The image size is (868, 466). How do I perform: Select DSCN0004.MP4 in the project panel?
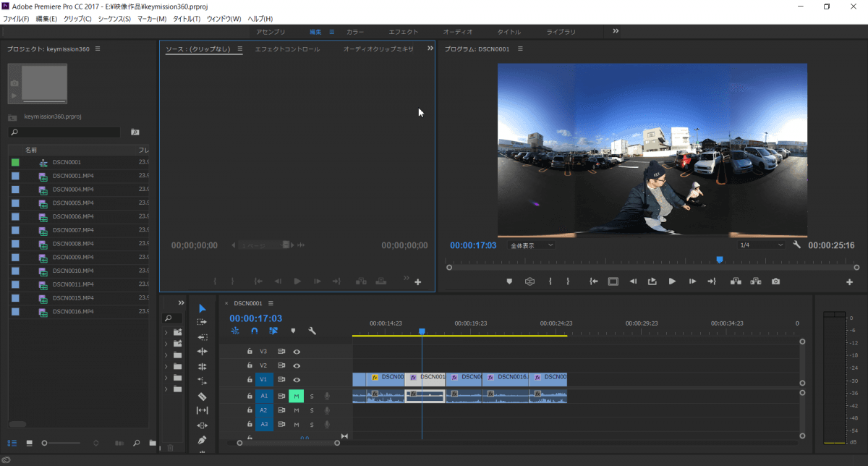pos(73,190)
